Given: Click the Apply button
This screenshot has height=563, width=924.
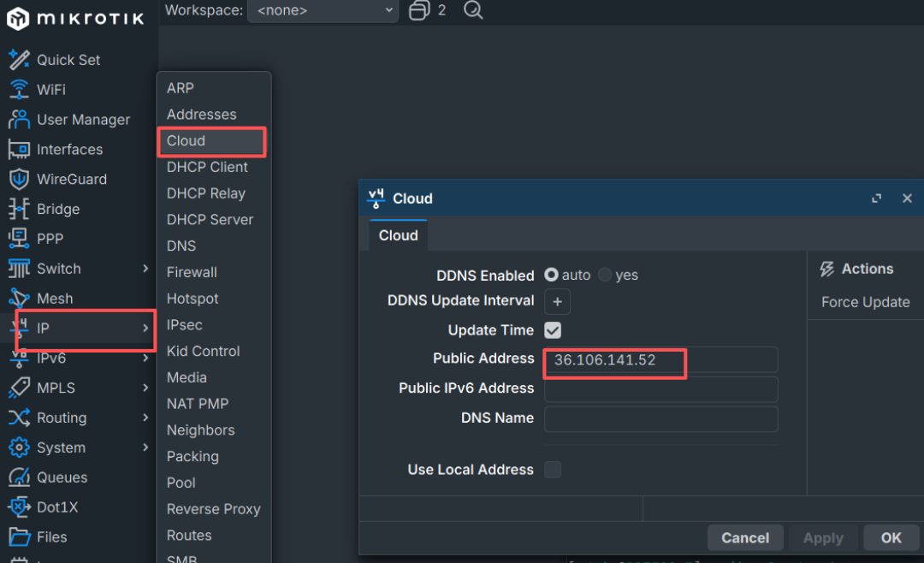Looking at the screenshot, I should (823, 538).
